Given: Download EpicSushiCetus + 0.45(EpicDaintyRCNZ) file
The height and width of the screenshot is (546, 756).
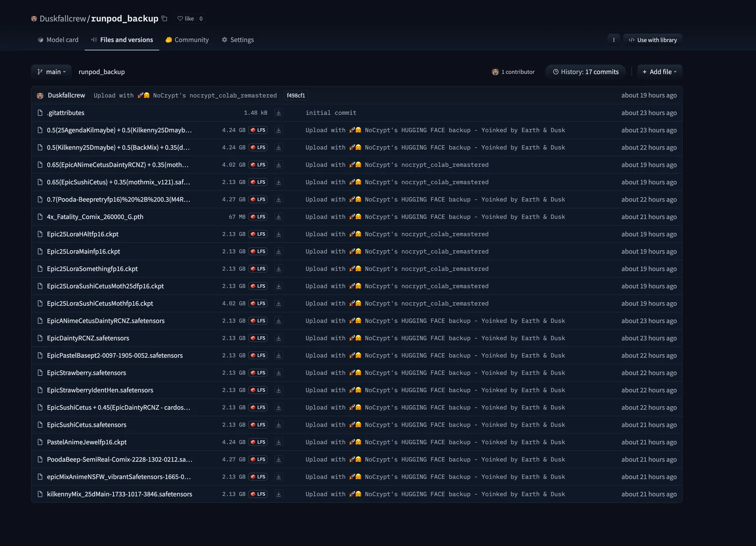Looking at the screenshot, I should [279, 407].
